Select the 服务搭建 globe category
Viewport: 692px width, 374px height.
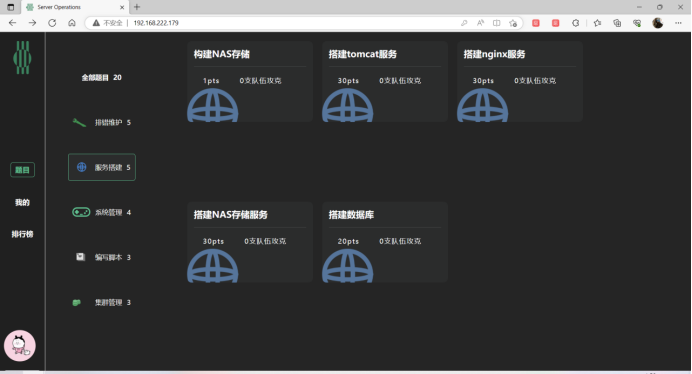click(x=102, y=167)
